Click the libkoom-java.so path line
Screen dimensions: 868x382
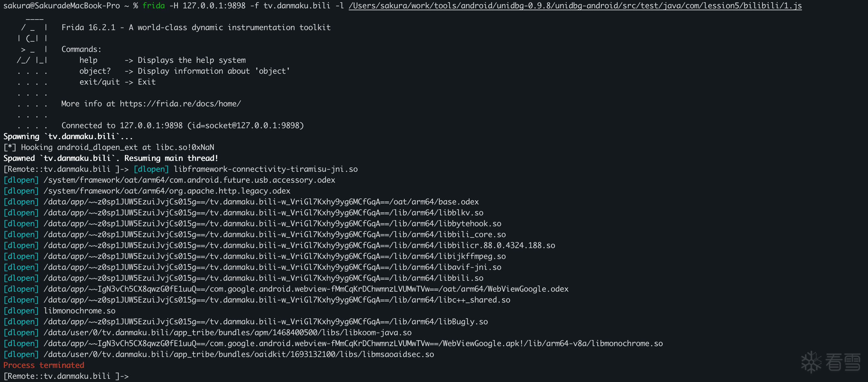(x=228, y=332)
